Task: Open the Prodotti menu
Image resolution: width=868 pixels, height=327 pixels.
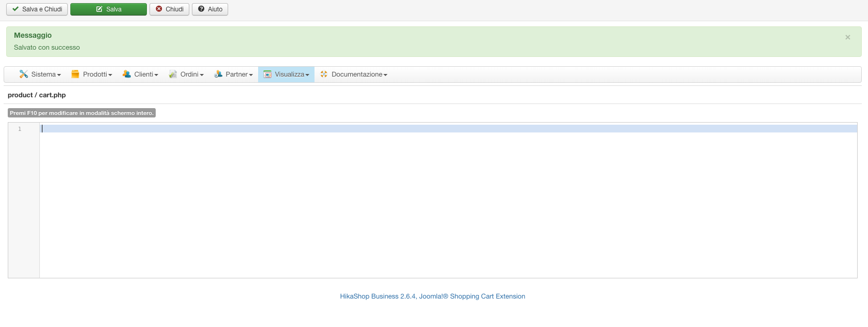Action: (92, 75)
